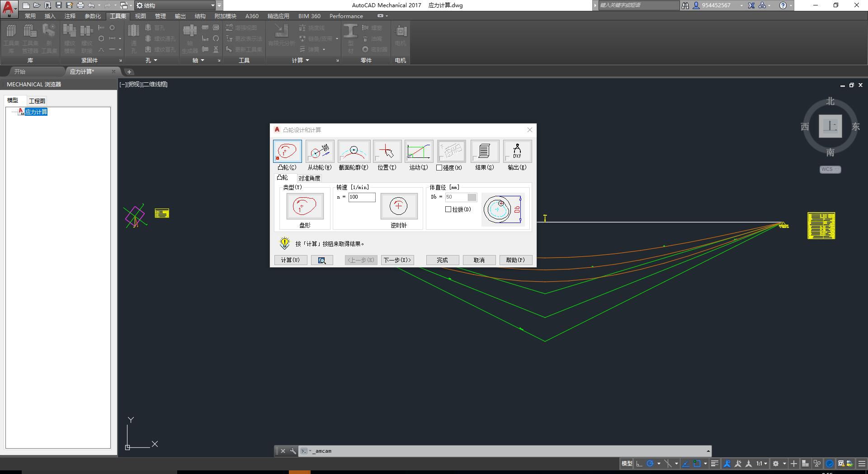Toggle polar tracking in status bar
The image size is (868, 474).
[650, 464]
